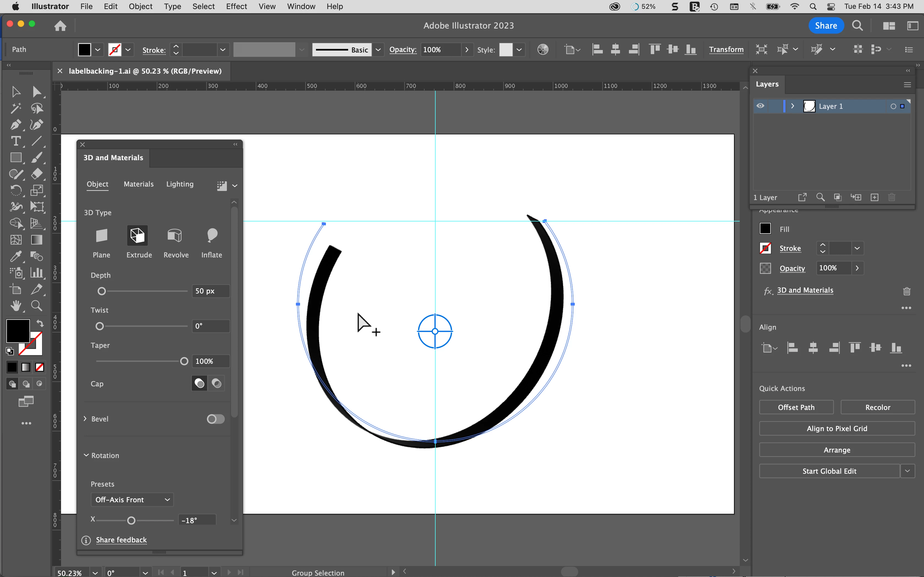This screenshot has height=577, width=924.
Task: Select the Type tool
Action: pyautogui.click(x=15, y=141)
